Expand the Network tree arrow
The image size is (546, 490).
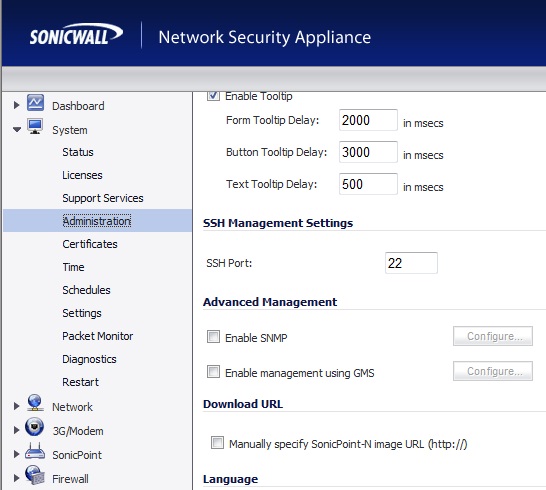(16, 406)
